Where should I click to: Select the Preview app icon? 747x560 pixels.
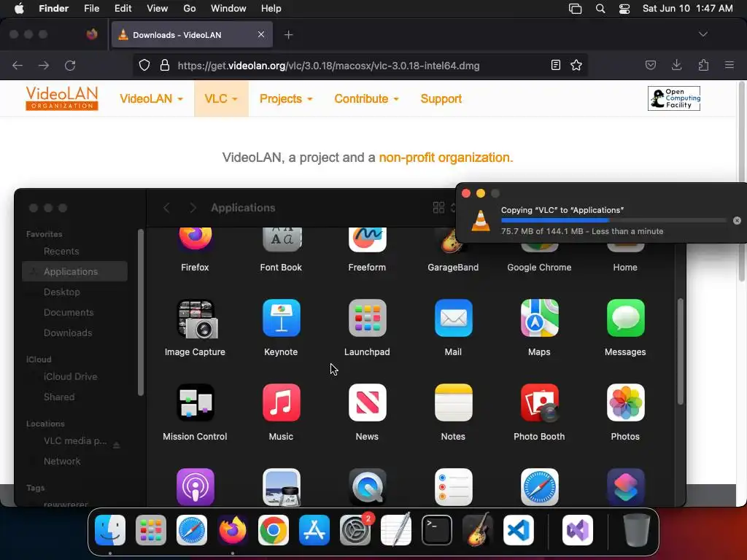(x=281, y=486)
